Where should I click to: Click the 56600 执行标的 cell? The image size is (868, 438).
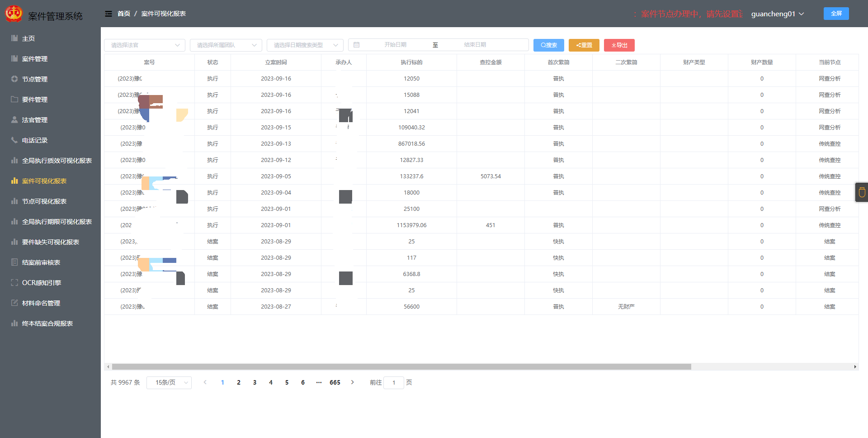[411, 307]
